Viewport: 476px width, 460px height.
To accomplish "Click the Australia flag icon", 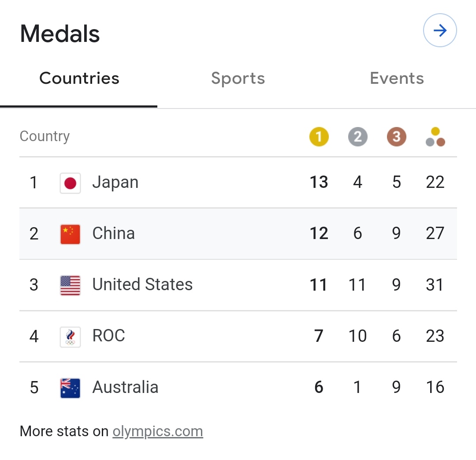I will click(x=70, y=388).
